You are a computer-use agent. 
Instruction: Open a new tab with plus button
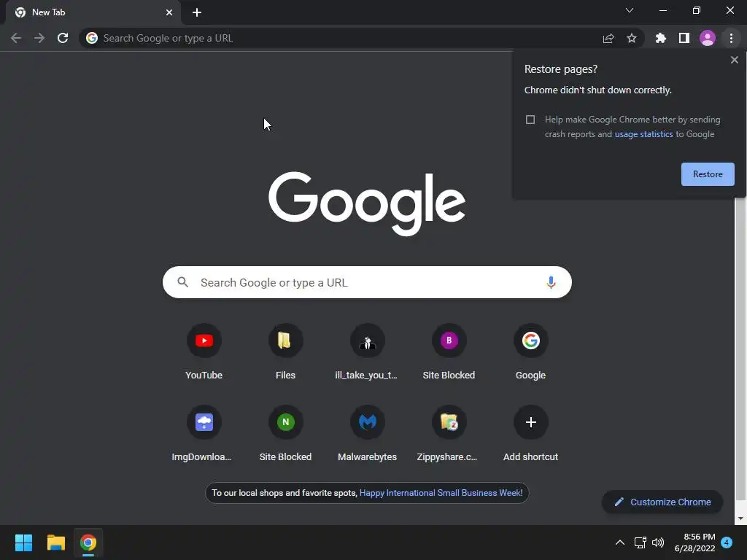coord(197,12)
